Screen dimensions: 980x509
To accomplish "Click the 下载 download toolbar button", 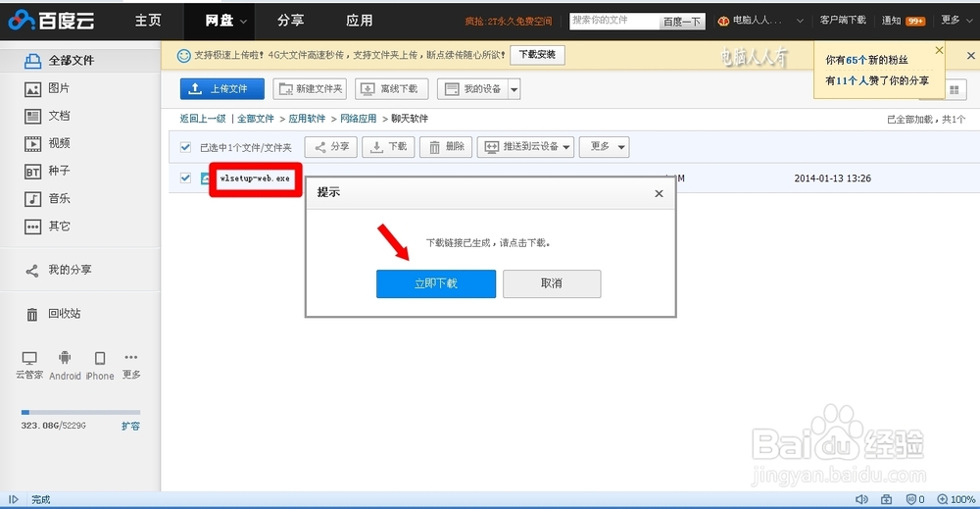I will click(x=389, y=147).
